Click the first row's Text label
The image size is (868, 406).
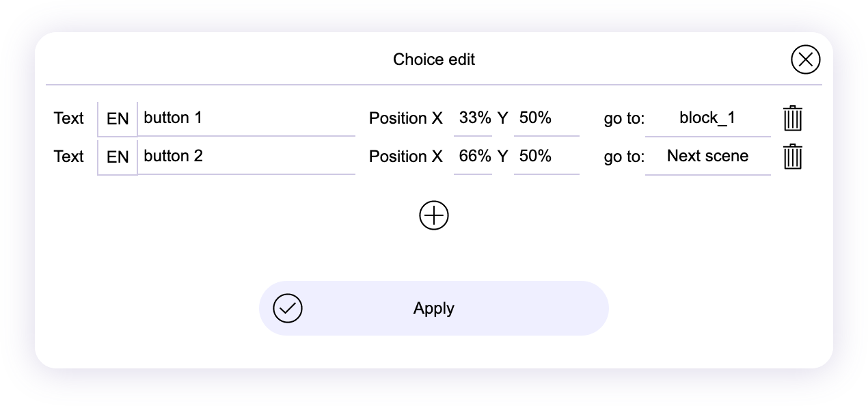[x=68, y=118]
